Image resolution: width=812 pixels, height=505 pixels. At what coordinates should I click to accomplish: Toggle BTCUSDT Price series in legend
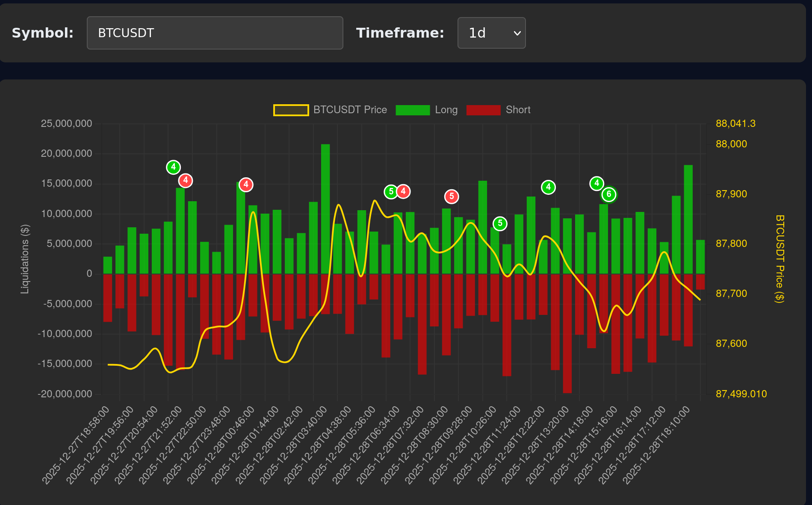point(350,110)
